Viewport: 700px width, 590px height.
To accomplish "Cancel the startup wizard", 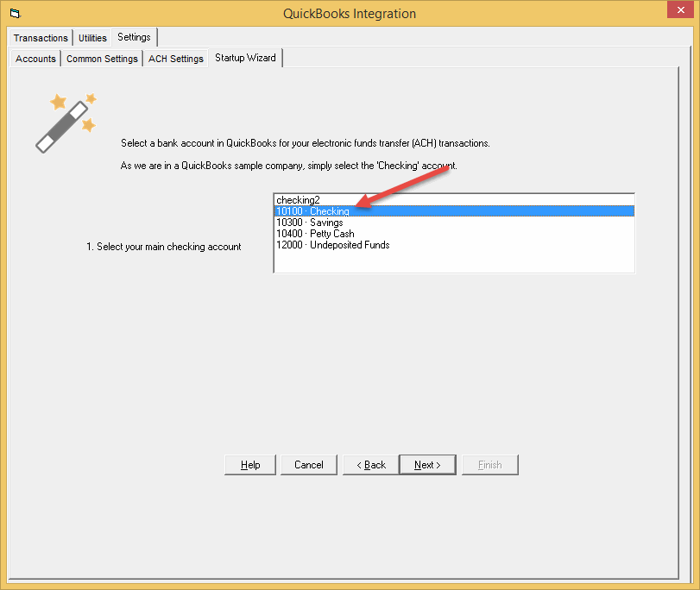I will click(308, 464).
